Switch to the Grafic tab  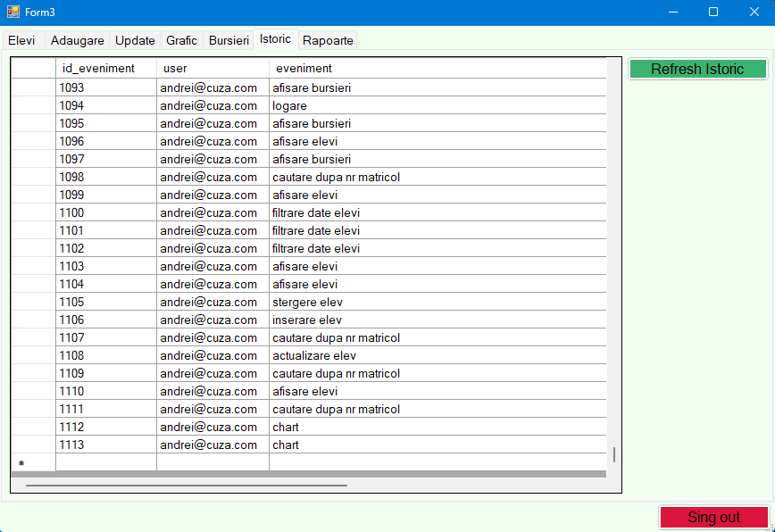pos(181,40)
